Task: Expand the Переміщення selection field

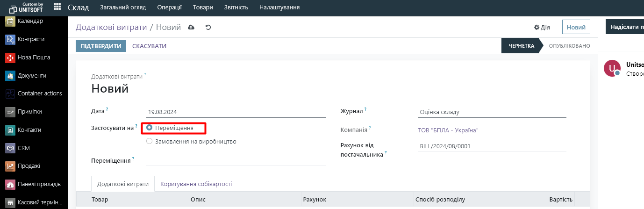Action: point(236,160)
